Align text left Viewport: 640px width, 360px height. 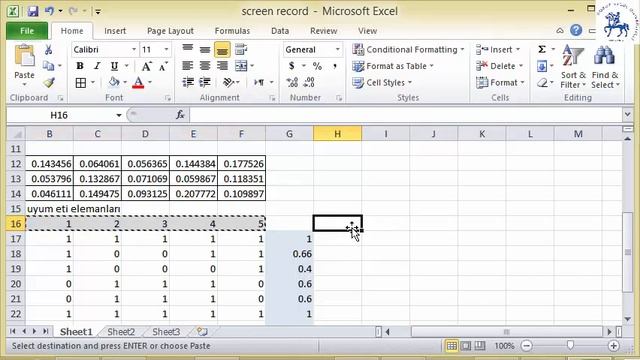188,66
